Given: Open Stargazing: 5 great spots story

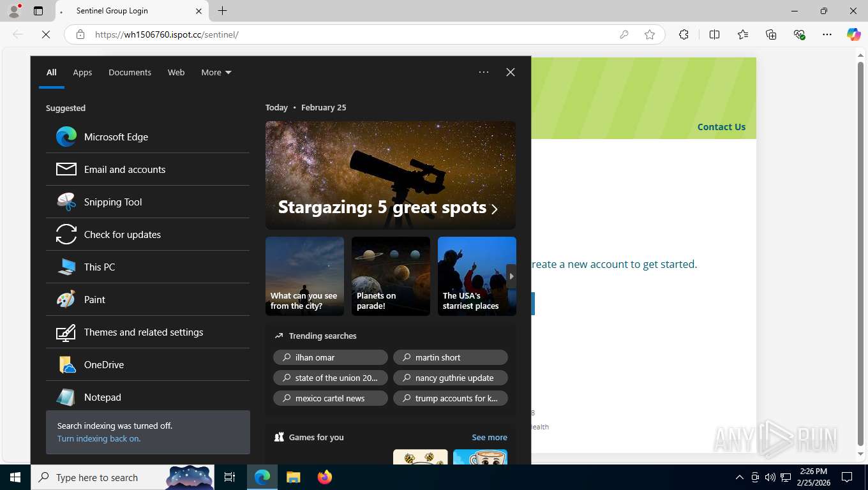Looking at the screenshot, I should [391, 175].
